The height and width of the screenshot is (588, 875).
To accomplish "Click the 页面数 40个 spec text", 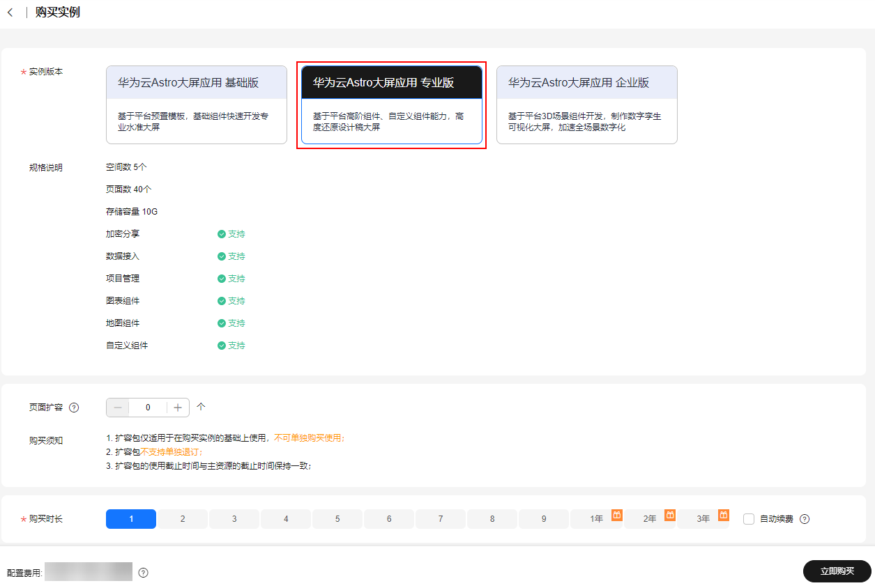I will 129,189.
